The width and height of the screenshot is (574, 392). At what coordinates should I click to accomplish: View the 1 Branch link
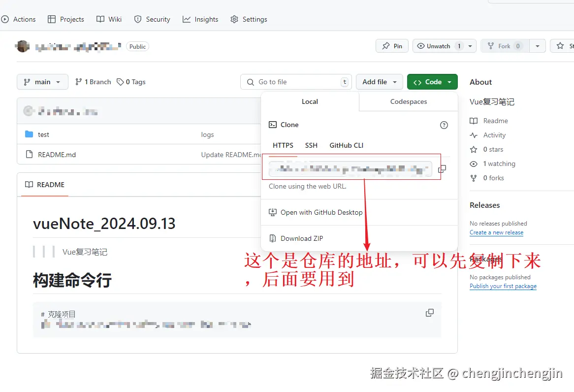[93, 82]
